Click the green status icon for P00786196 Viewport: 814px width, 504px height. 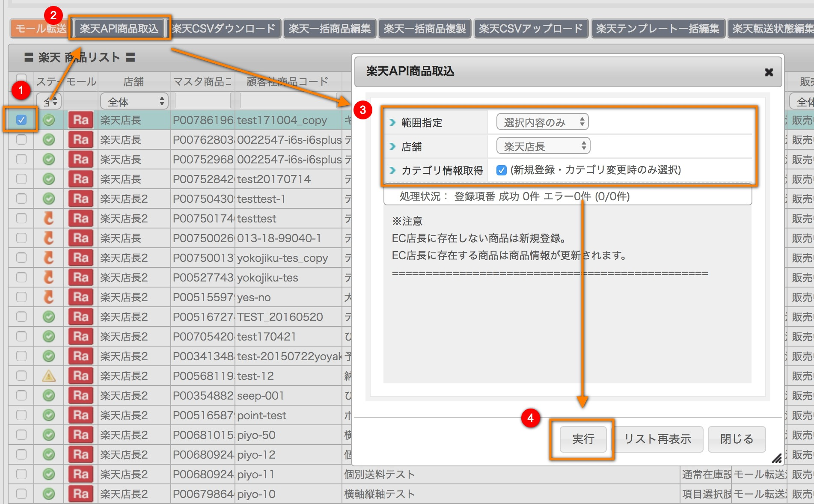pyautogui.click(x=49, y=120)
